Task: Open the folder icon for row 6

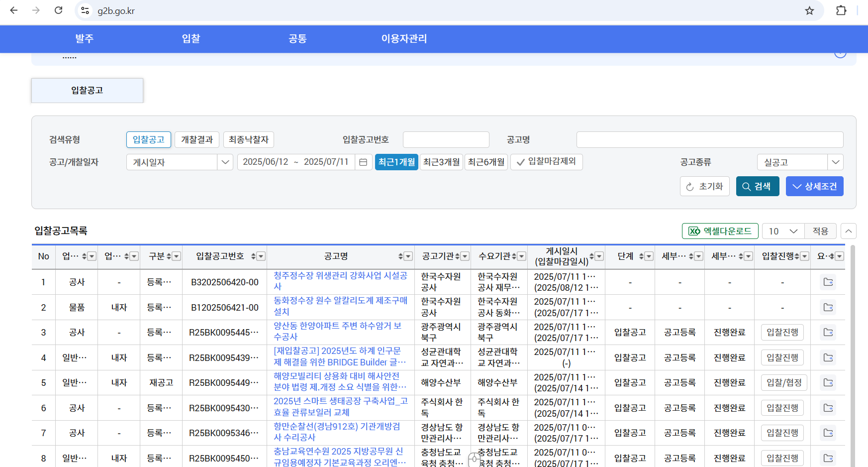Action: click(x=828, y=408)
